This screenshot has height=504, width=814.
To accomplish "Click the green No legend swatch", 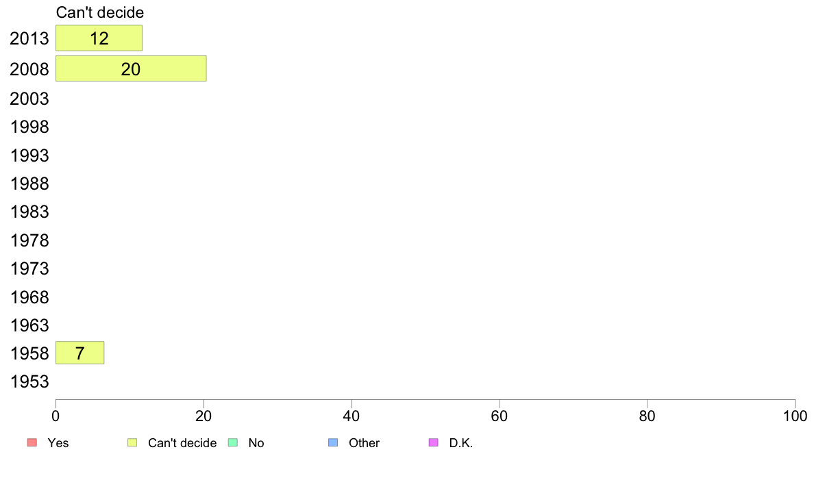I will [x=233, y=442].
